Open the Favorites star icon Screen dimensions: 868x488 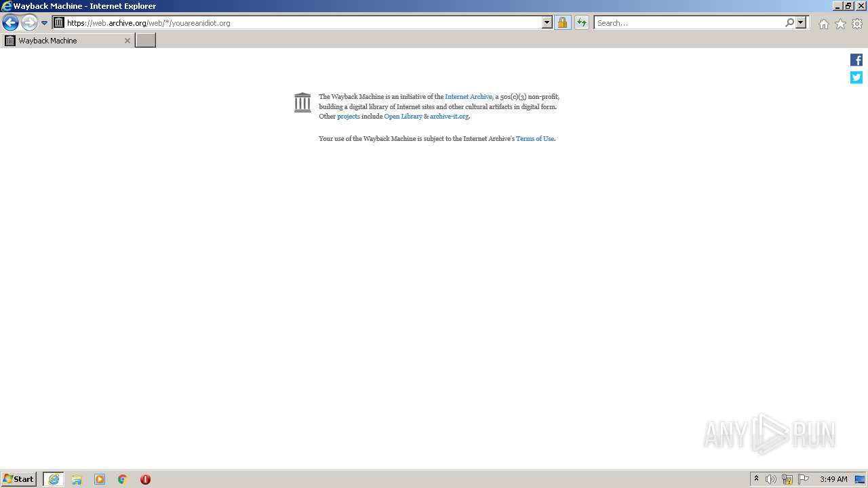coord(840,24)
